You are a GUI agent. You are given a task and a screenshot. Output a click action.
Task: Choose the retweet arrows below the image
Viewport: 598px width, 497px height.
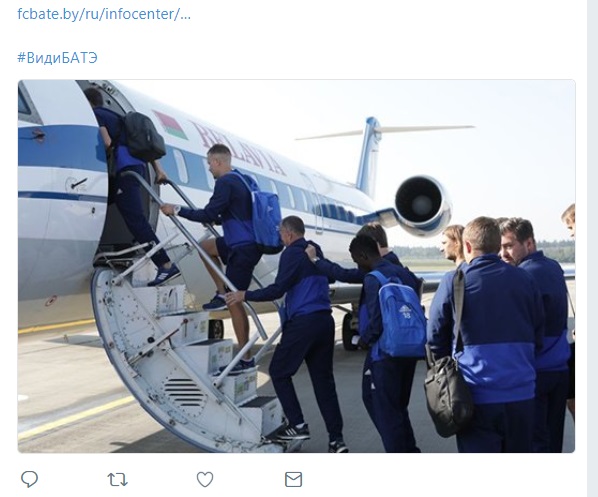tap(117, 479)
